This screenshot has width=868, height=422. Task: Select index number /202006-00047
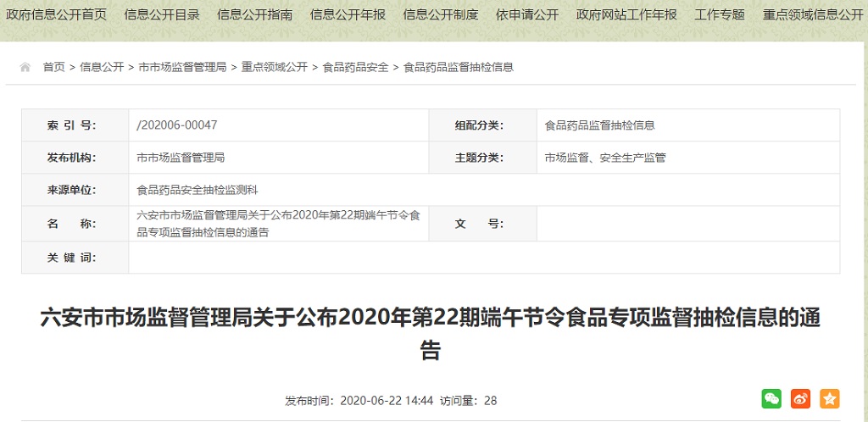pos(177,125)
